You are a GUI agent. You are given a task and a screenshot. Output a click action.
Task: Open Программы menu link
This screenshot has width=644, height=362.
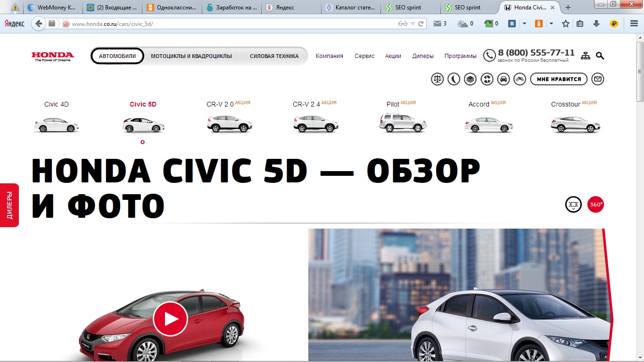(x=461, y=56)
